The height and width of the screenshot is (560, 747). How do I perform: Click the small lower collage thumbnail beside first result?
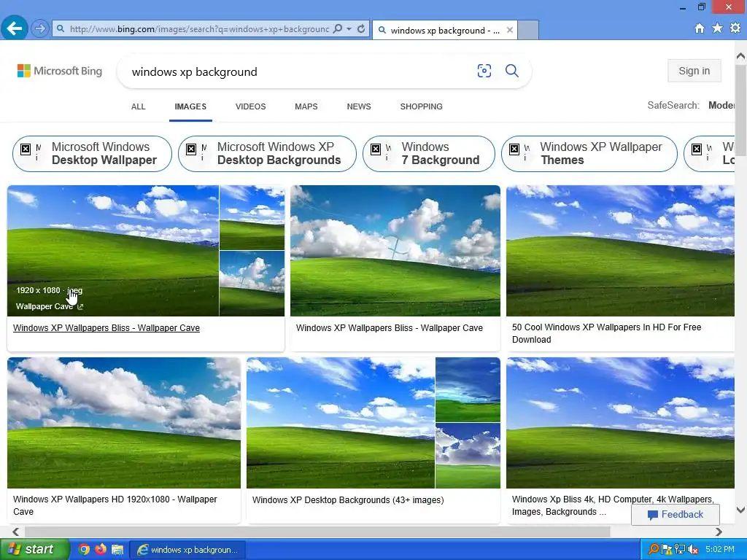pos(252,284)
